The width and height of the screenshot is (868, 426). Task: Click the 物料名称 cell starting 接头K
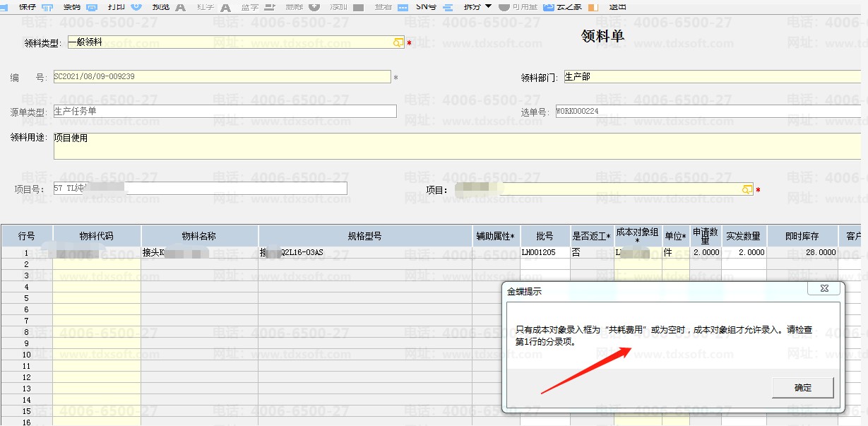200,252
